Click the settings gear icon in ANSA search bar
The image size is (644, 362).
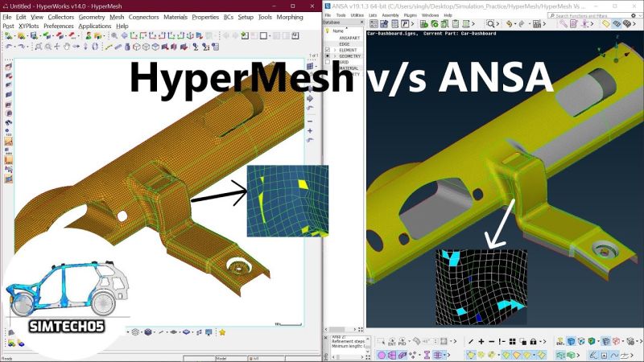(634, 15)
